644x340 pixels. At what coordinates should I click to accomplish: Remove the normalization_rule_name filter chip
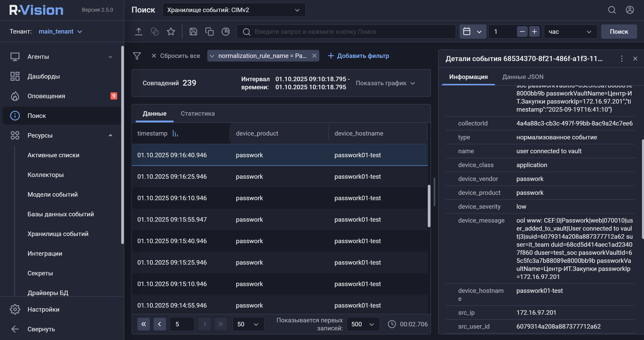coord(314,56)
